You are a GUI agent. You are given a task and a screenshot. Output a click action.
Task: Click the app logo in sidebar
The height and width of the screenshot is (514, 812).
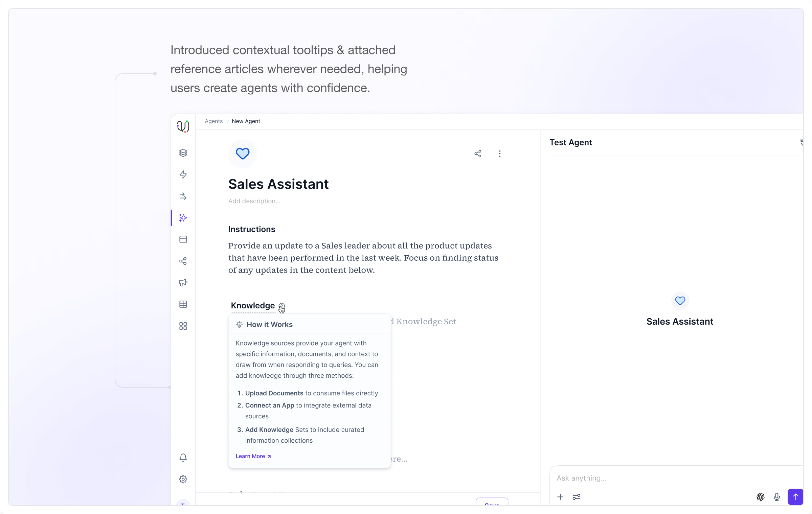click(x=183, y=126)
